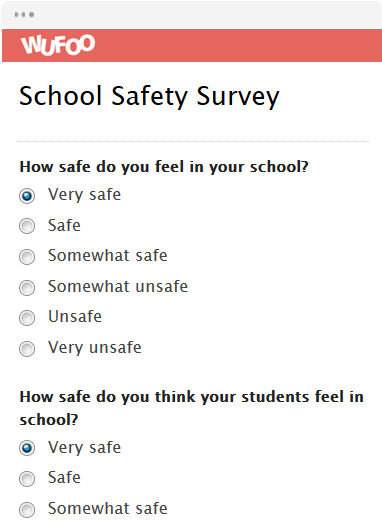The image size is (382, 527).
Task: Click the 'Very unsafe' label text
Action: [95, 348]
